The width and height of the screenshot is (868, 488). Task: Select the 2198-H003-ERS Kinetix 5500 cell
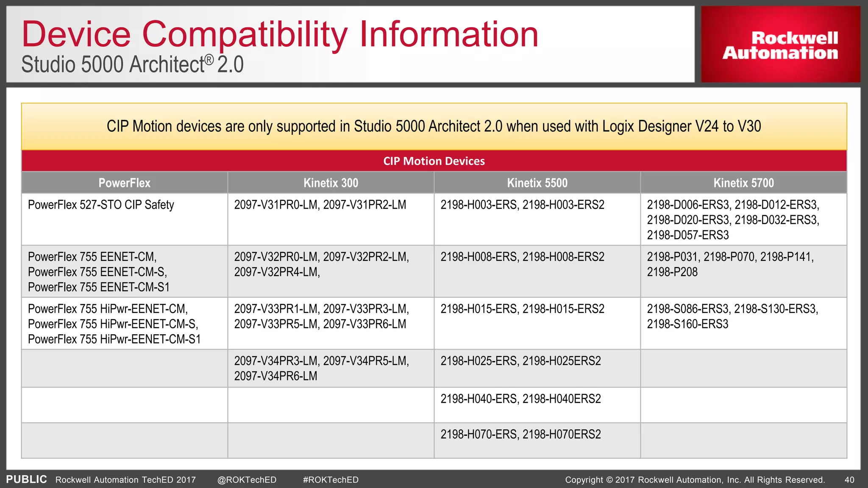(522, 205)
